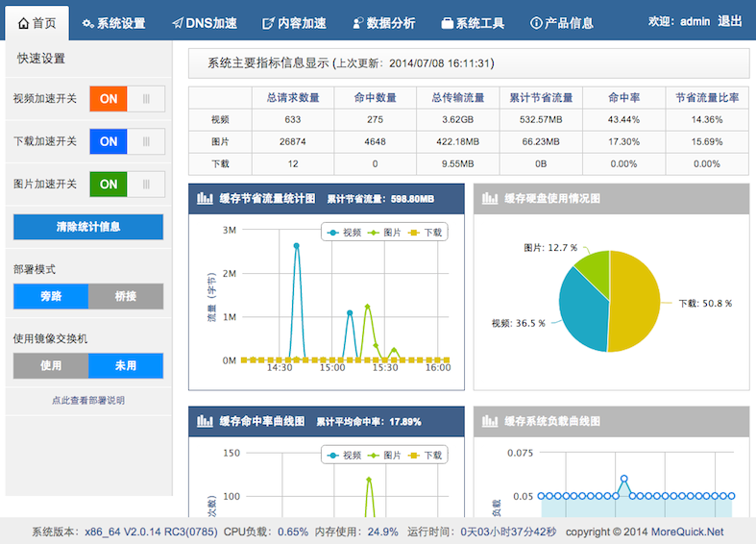
Task: Click the x86_64 V2.0.14 RC3(0785) version text
Action: click(x=151, y=532)
